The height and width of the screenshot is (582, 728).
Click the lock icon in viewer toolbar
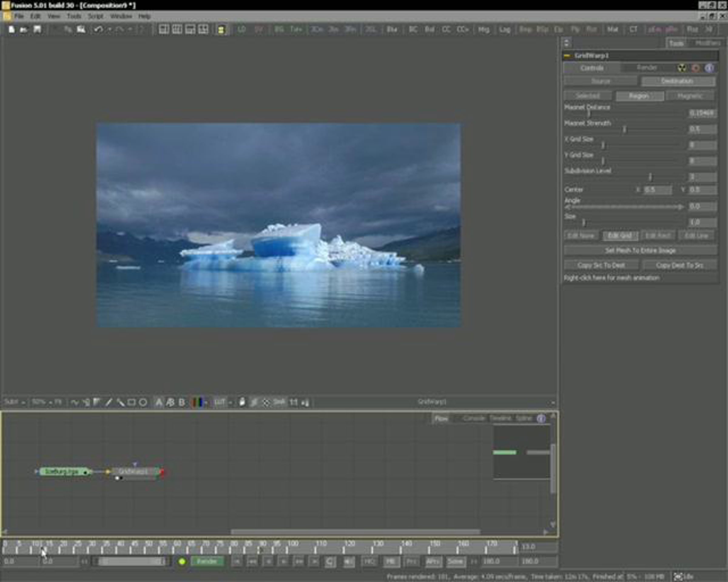click(242, 402)
